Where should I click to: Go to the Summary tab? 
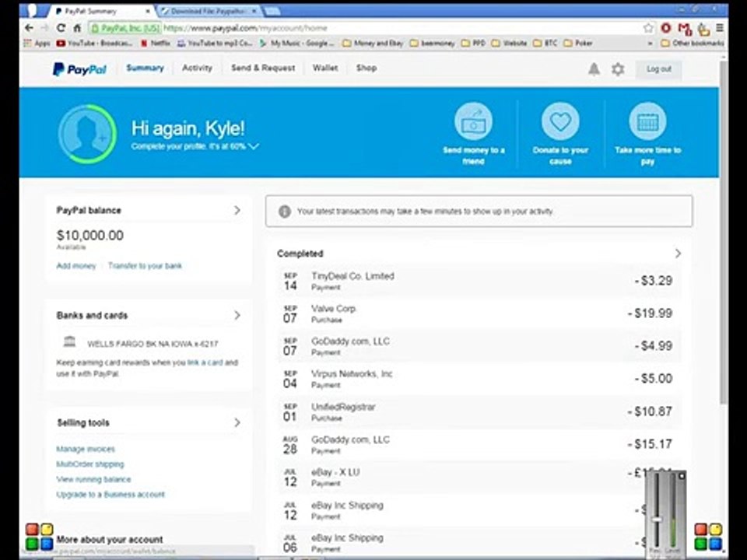pyautogui.click(x=145, y=68)
